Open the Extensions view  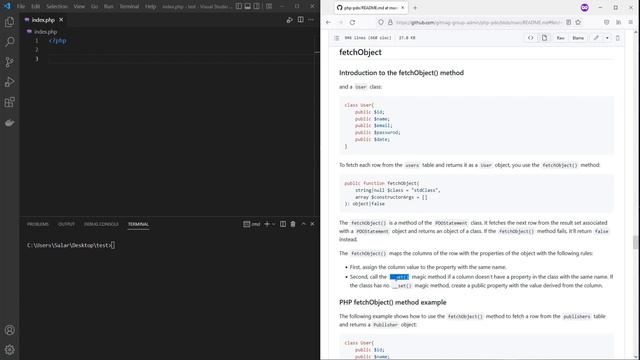point(9,102)
